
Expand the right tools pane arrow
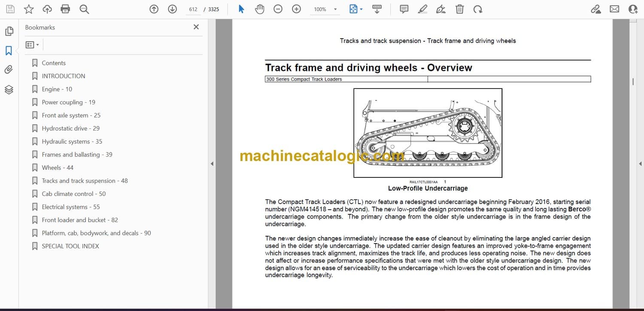point(640,164)
